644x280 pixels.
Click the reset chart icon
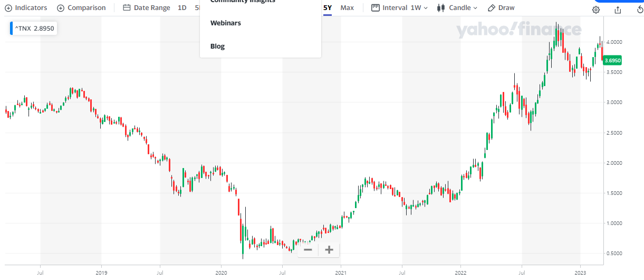click(x=640, y=10)
